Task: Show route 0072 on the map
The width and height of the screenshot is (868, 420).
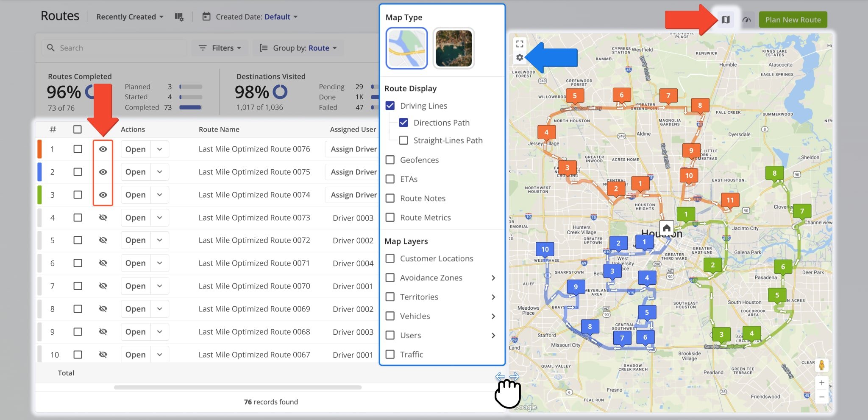Action: pyautogui.click(x=103, y=240)
